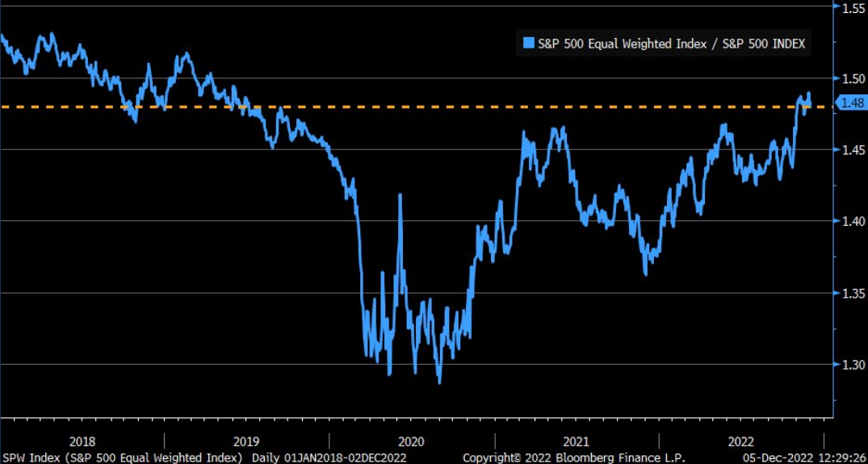Select the 2018 year label on timeline
This screenshot has height=464, width=868.
(x=82, y=441)
